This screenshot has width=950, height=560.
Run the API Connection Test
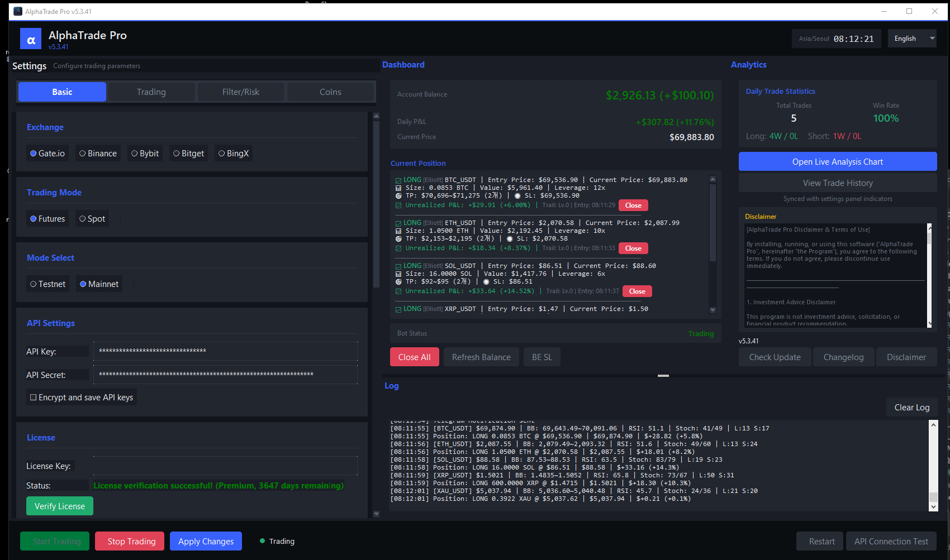[891, 542]
